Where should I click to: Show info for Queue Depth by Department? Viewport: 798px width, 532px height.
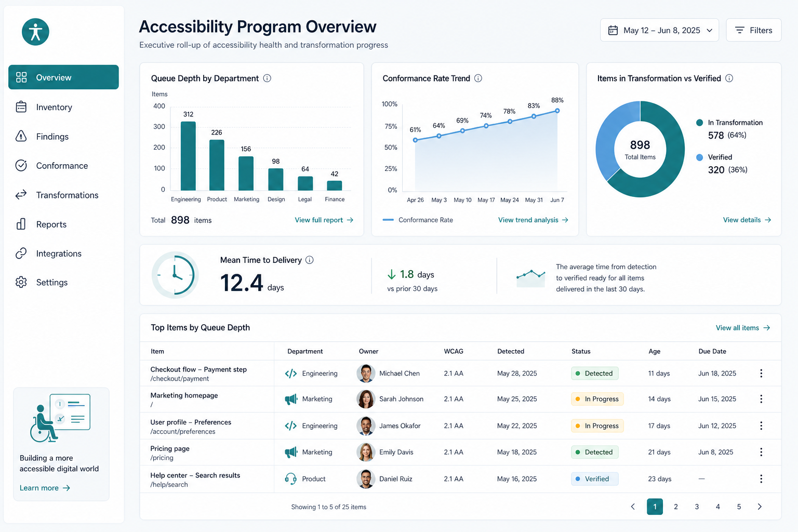[x=267, y=78]
